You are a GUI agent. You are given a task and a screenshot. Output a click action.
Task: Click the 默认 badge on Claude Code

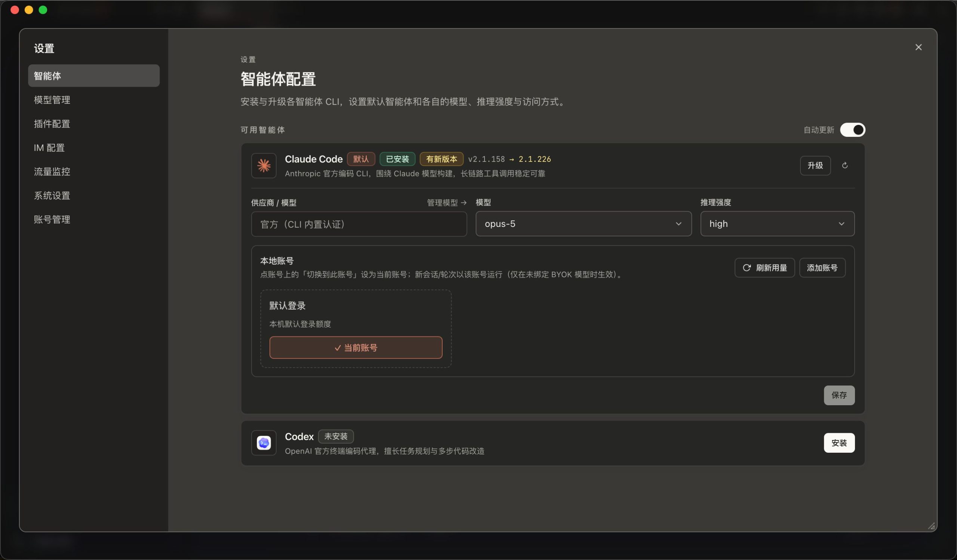coord(361,159)
